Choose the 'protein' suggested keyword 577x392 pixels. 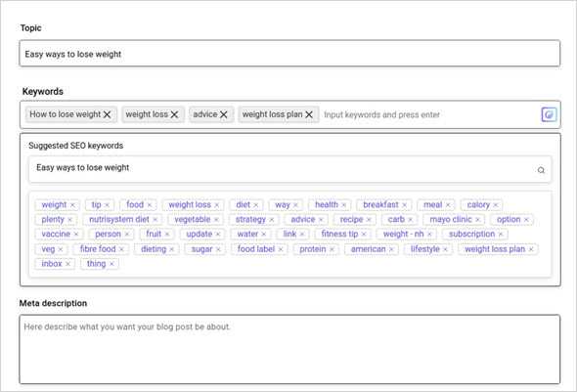(312, 249)
